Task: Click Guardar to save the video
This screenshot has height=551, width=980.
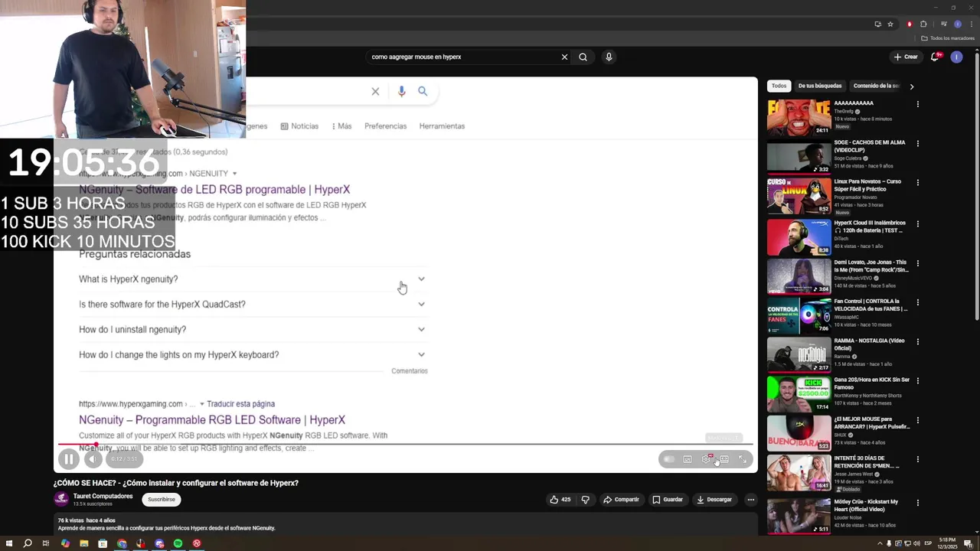Action: [668, 500]
